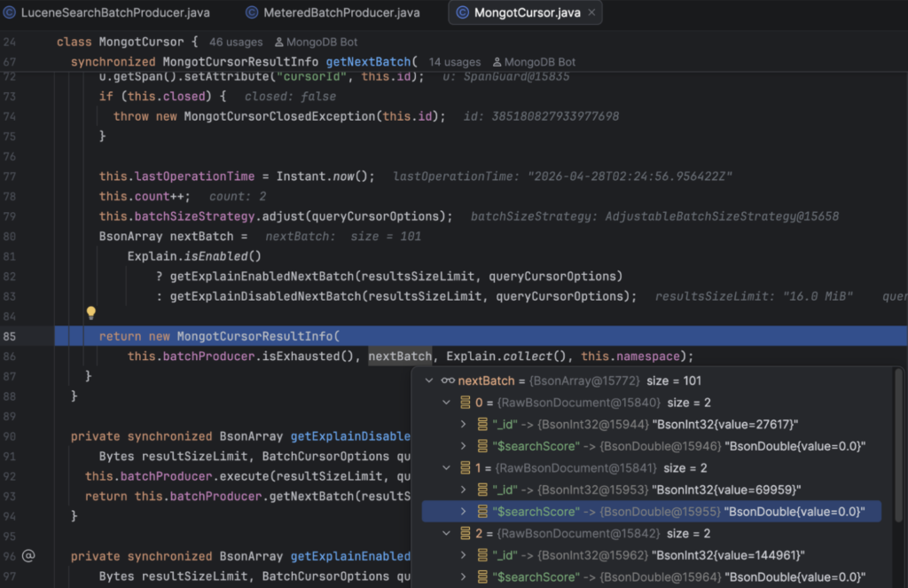908x588 pixels.
Task: Click line number 85 in the gutter
Action: pos(10,337)
